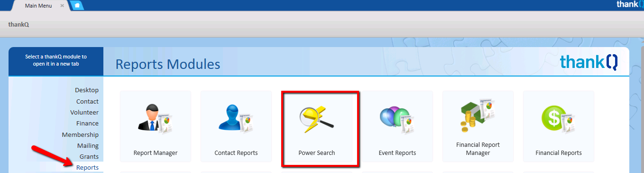Open the Financial Report Manager icon
Viewport: 644px width, 173px height.
click(x=478, y=115)
